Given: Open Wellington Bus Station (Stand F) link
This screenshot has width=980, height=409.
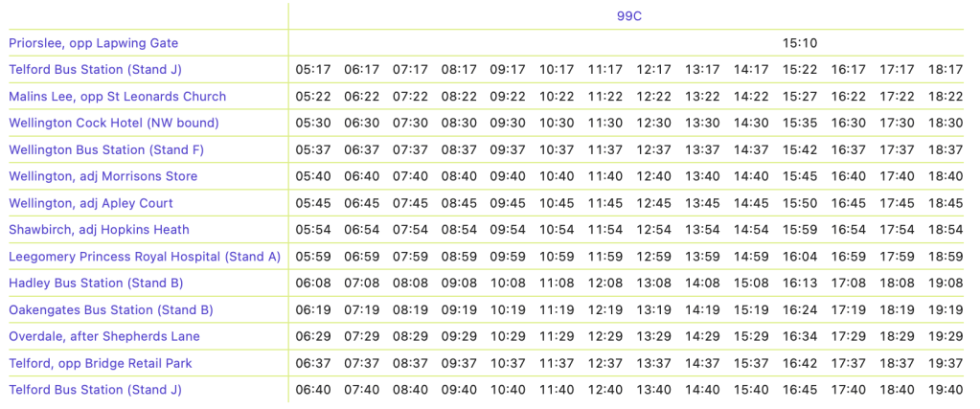Looking at the screenshot, I should (x=106, y=149).
